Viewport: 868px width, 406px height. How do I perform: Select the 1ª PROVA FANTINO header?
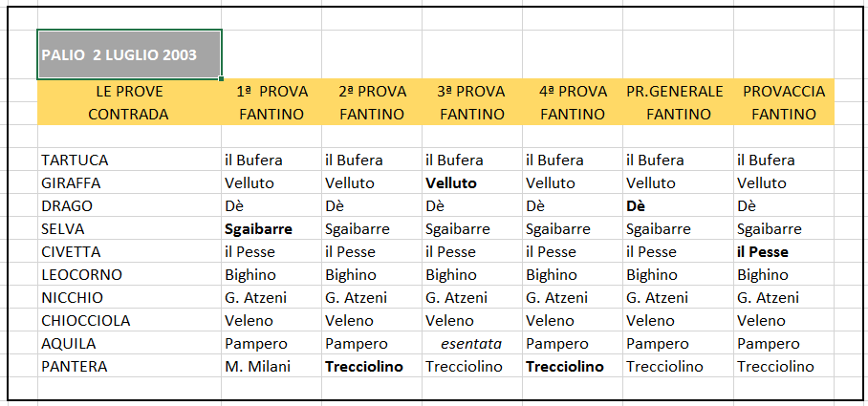tap(271, 102)
